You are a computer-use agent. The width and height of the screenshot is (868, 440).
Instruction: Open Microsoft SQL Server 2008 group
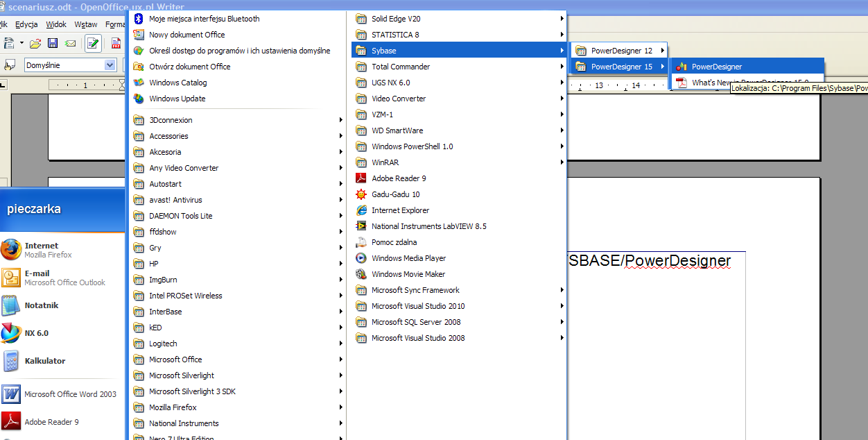458,322
